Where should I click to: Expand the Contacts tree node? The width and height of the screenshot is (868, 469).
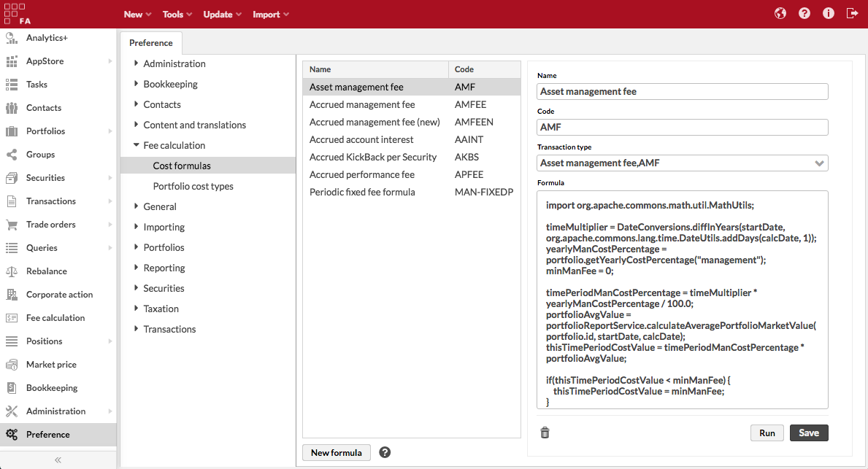[x=137, y=104]
